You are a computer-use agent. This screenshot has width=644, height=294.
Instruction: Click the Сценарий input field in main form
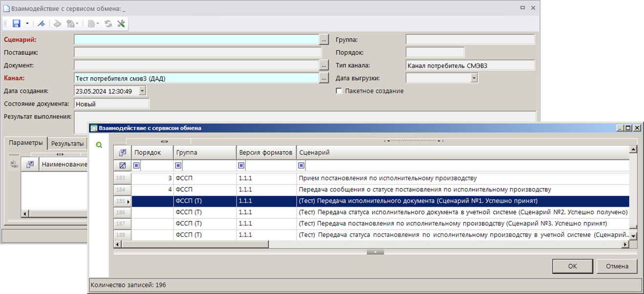pyautogui.click(x=196, y=40)
